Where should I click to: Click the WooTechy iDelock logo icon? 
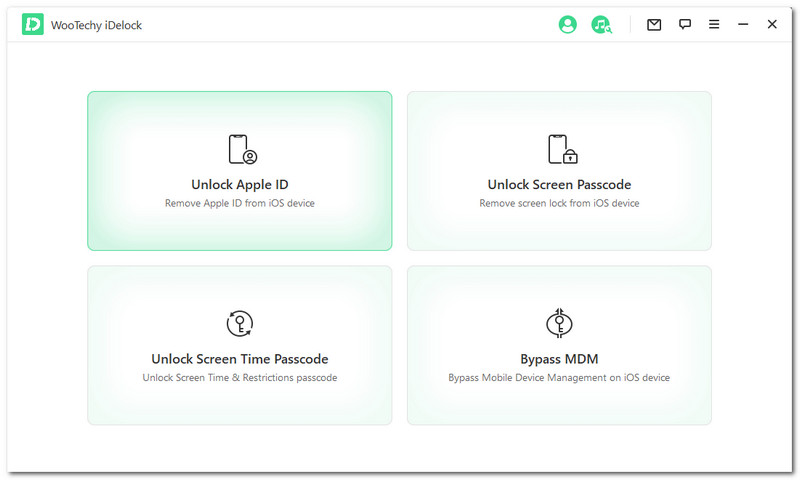33,25
